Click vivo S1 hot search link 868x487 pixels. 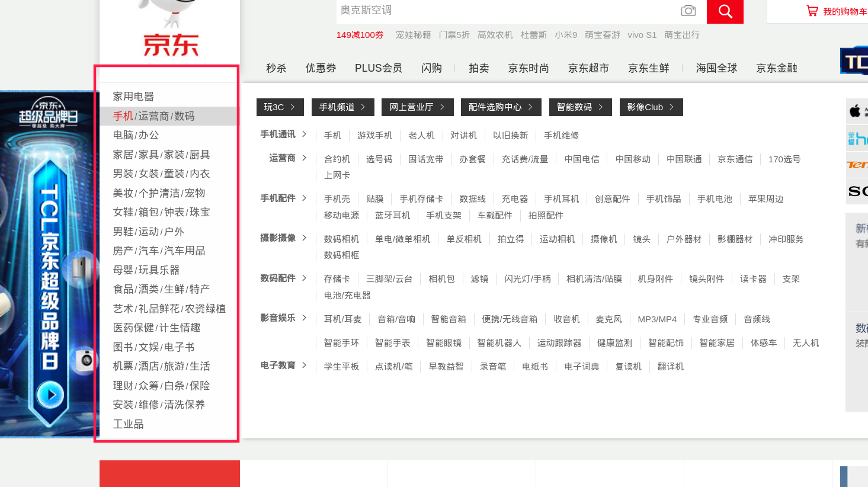click(642, 35)
